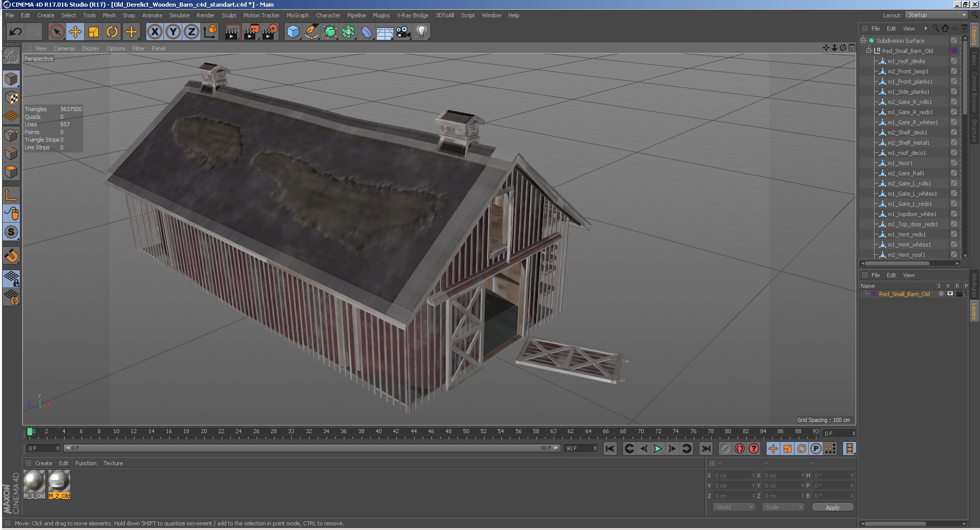Viewport: 980px width, 530px height.
Task: Activate the Scale tool icon
Action: pos(94,32)
